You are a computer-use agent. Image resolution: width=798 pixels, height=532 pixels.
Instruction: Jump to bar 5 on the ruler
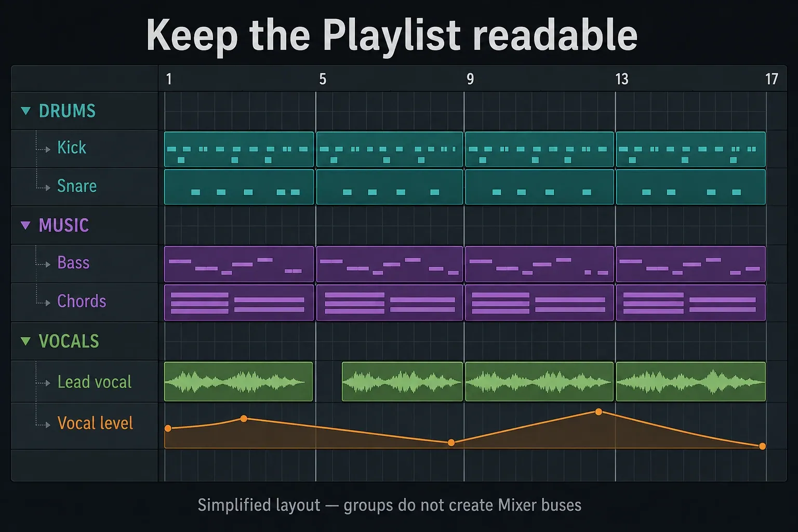pyautogui.click(x=323, y=79)
